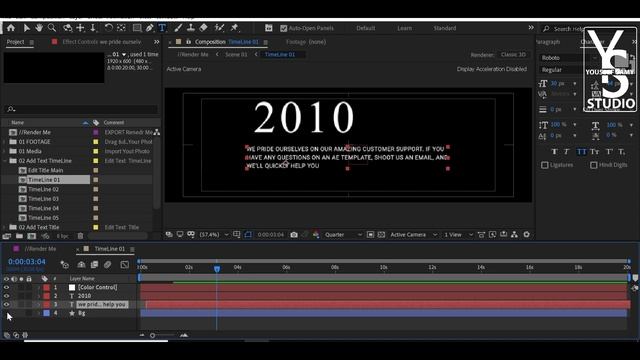Click the Home icon in the toolbar

(11, 28)
